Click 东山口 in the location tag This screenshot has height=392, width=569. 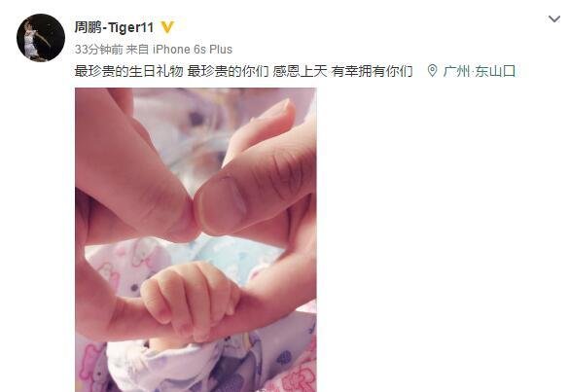495,71
